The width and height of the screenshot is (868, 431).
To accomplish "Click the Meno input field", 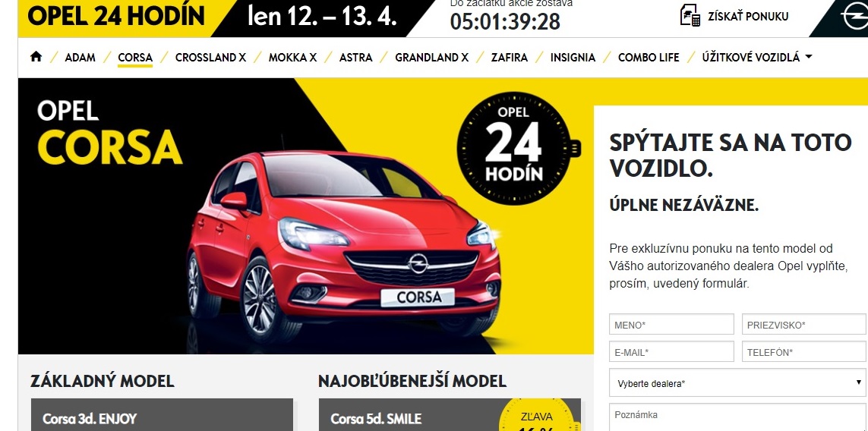I will (671, 324).
